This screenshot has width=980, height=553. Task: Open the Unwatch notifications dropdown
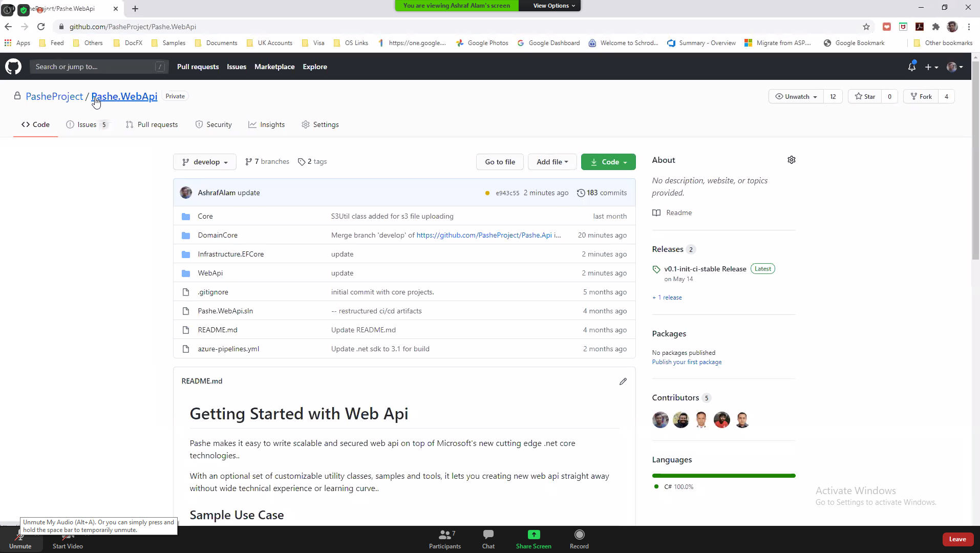click(796, 96)
